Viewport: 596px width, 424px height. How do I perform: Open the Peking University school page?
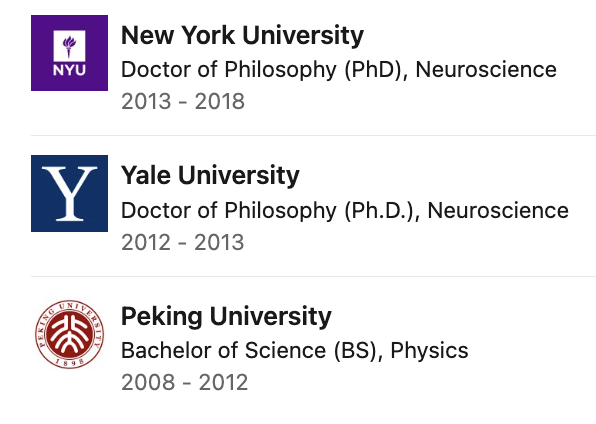pyautogui.click(x=226, y=316)
